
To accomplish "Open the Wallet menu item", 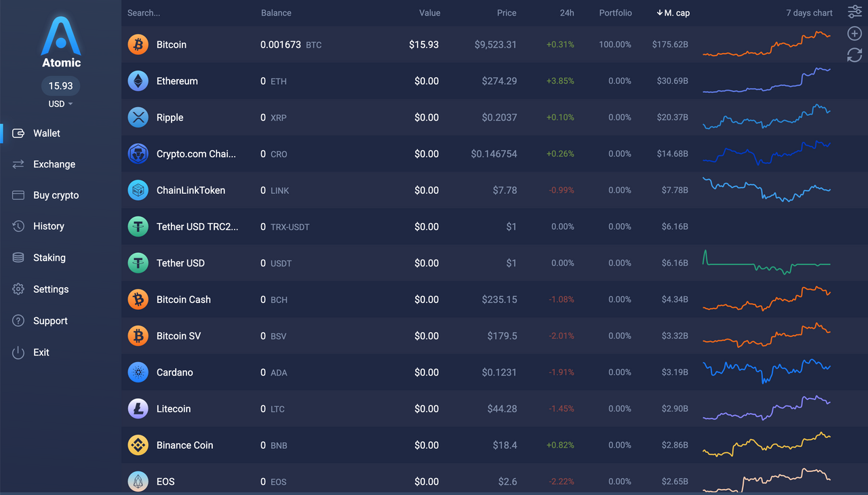I will click(x=47, y=134).
